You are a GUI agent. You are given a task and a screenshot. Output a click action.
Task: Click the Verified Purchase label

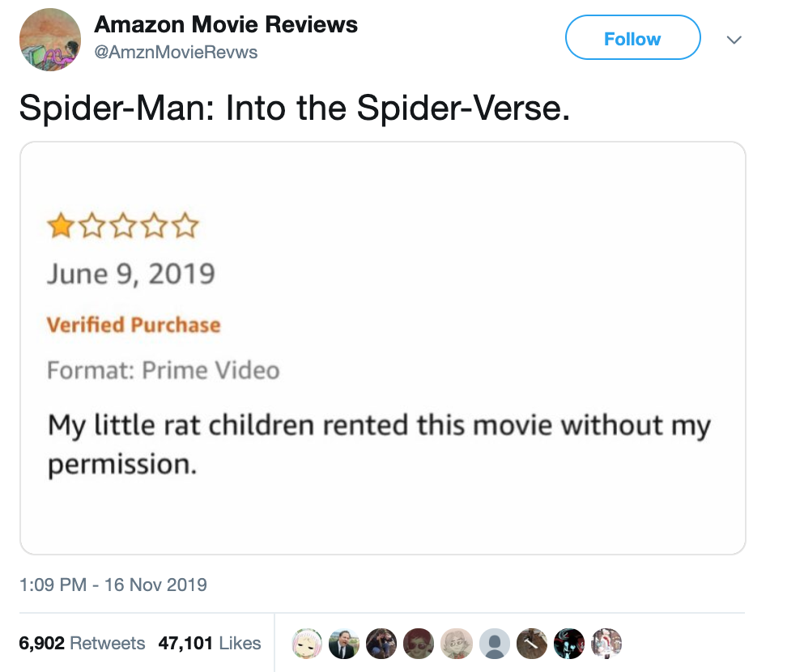(134, 325)
